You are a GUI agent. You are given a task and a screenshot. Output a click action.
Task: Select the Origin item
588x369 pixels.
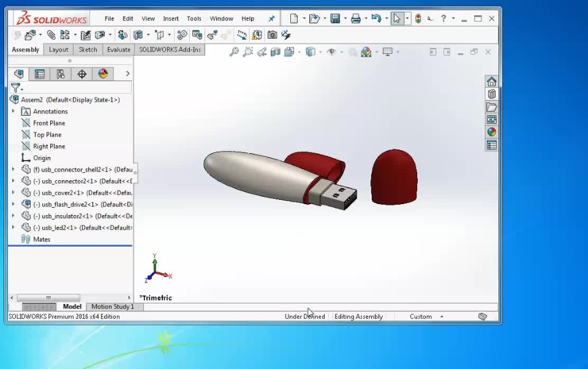click(42, 158)
